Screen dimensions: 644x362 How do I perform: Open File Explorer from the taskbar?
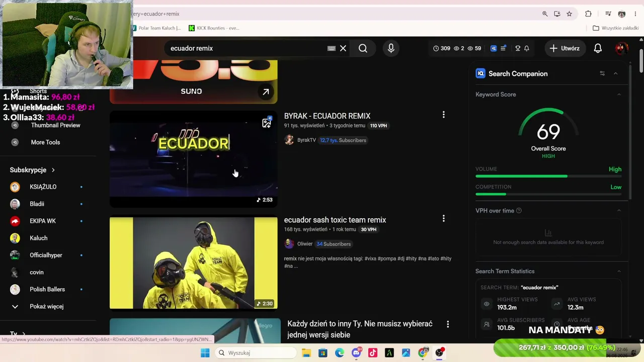pos(306,353)
